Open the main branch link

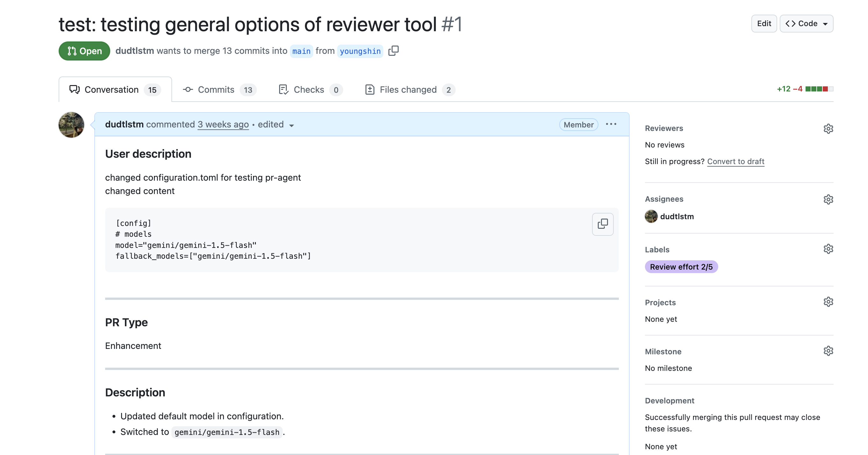click(x=301, y=51)
